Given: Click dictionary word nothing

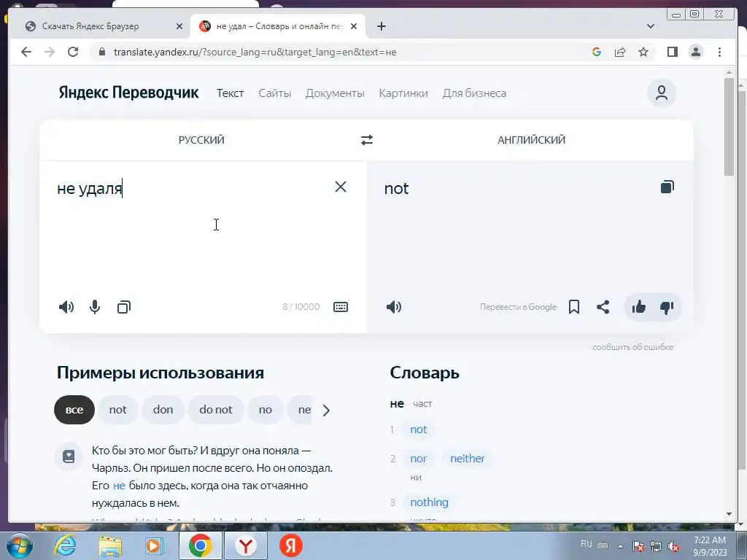Looking at the screenshot, I should (429, 502).
